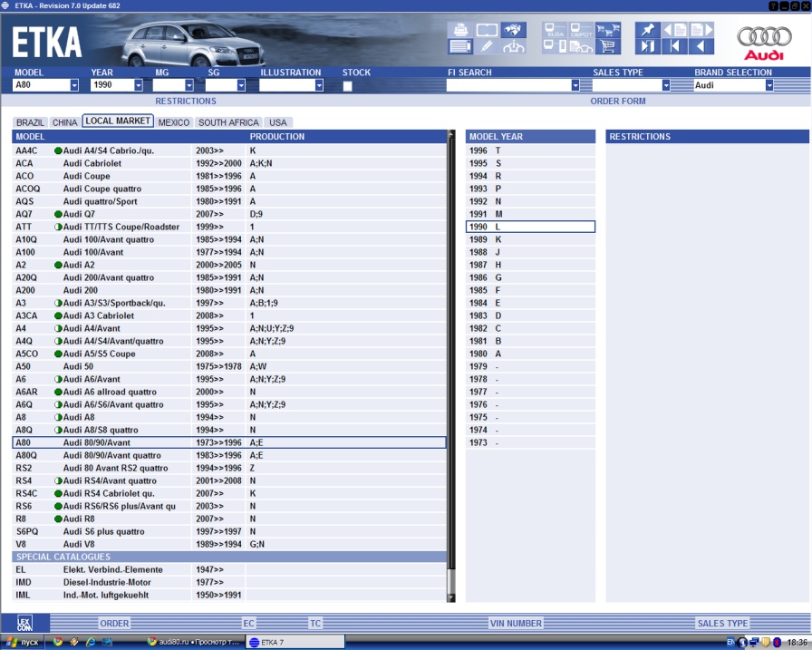Open the YEAR dropdown showing 1990
The image size is (812, 650).
coord(138,85)
